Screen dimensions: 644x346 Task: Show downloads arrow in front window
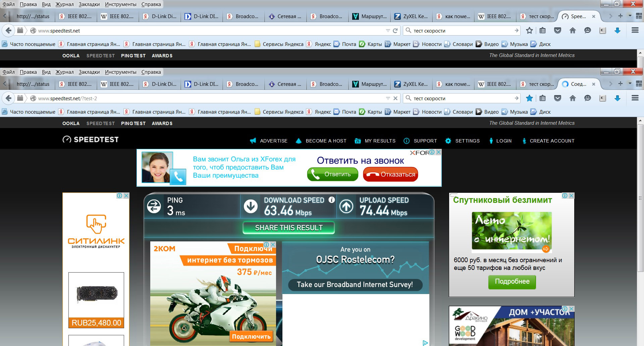(617, 98)
